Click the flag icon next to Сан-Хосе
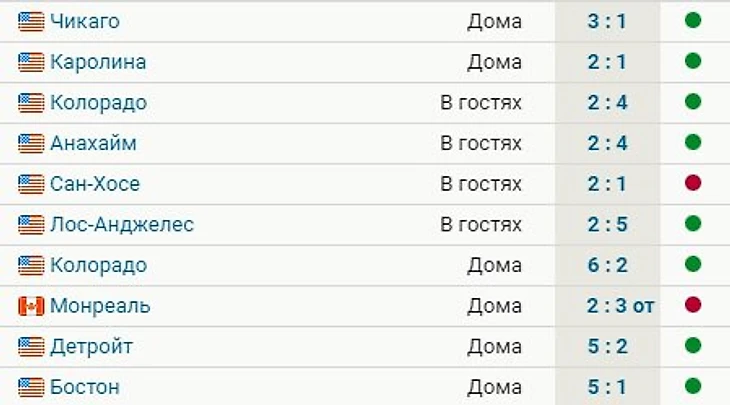The height and width of the screenshot is (405, 730). [x=31, y=184]
